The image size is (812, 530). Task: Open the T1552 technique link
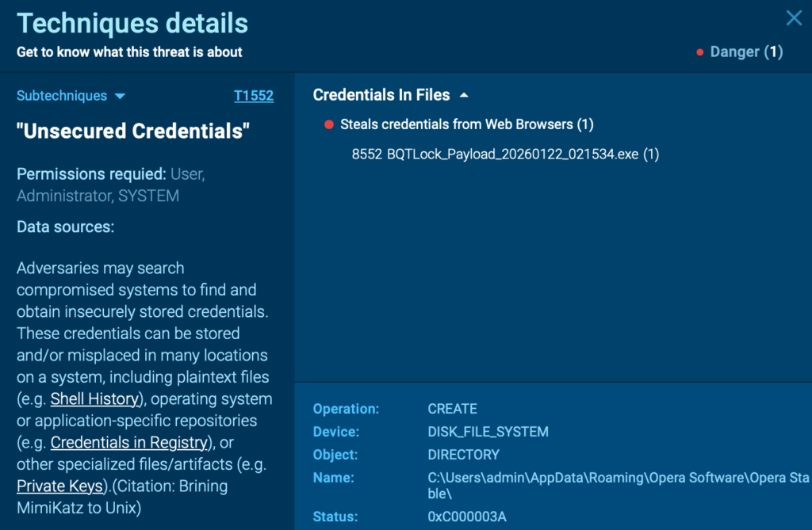[254, 96]
